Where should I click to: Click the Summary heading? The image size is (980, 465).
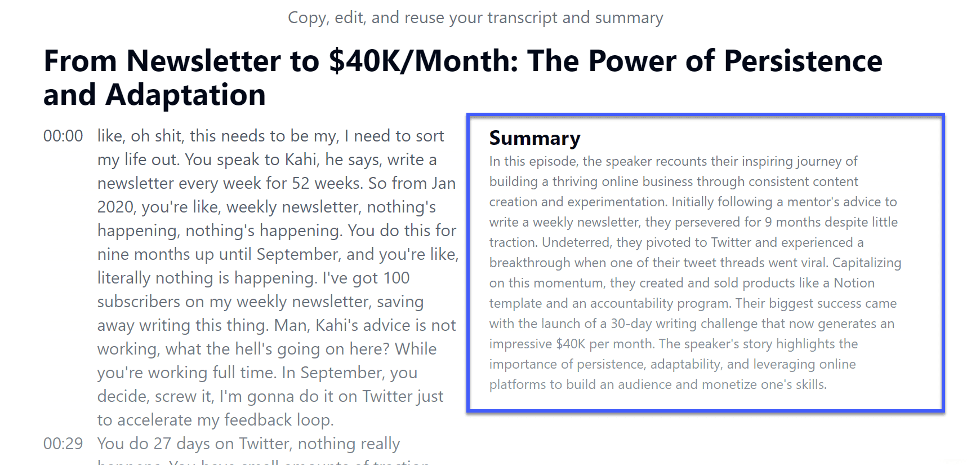point(534,138)
